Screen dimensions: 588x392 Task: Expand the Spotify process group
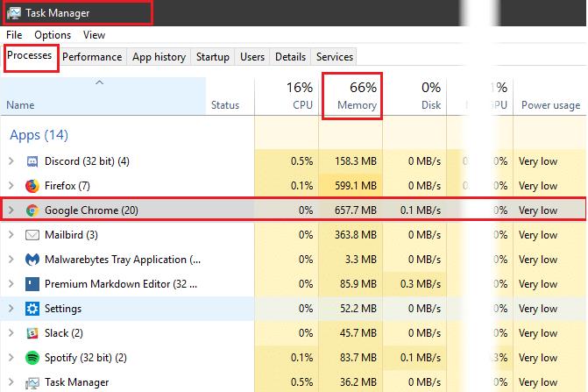[x=11, y=358]
